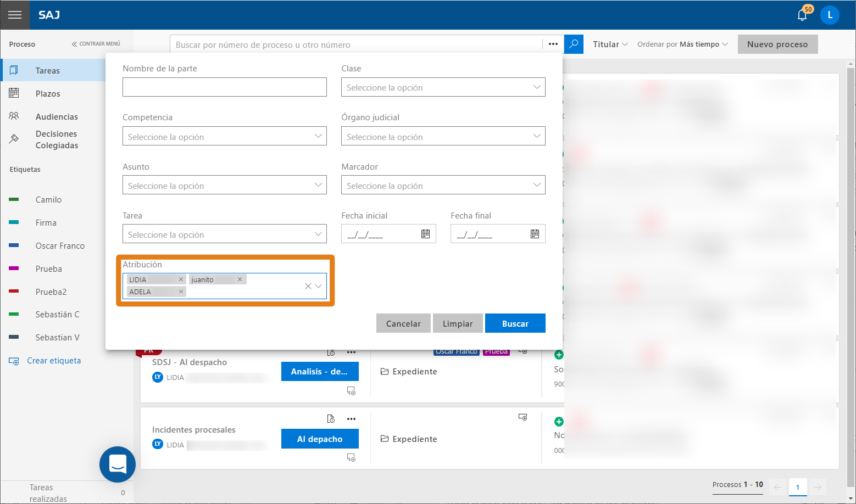Remove the juanito tag from Atribución

click(240, 279)
